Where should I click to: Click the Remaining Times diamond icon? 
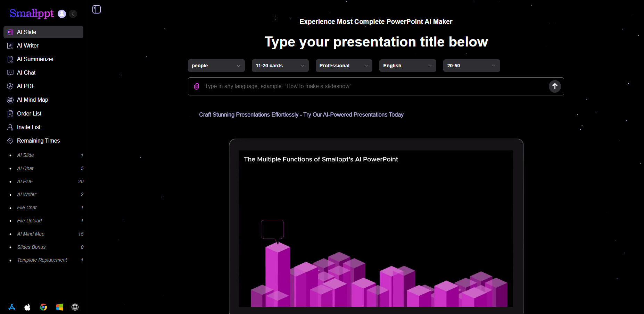(x=10, y=141)
